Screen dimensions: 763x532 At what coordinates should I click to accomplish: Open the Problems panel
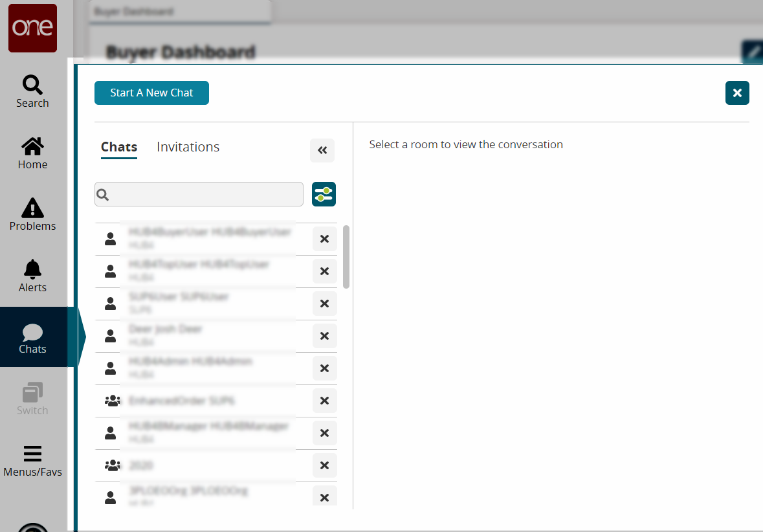(32, 214)
